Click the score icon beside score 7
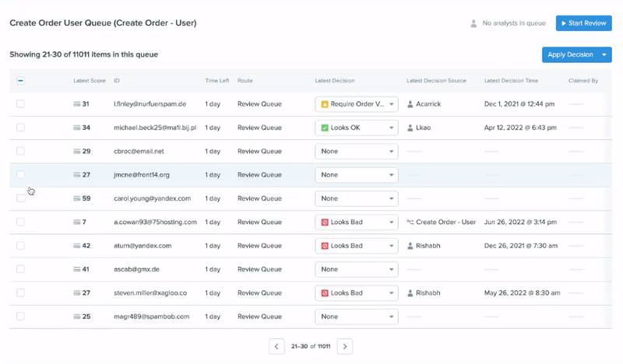This screenshot has width=623, height=364. 76,222
